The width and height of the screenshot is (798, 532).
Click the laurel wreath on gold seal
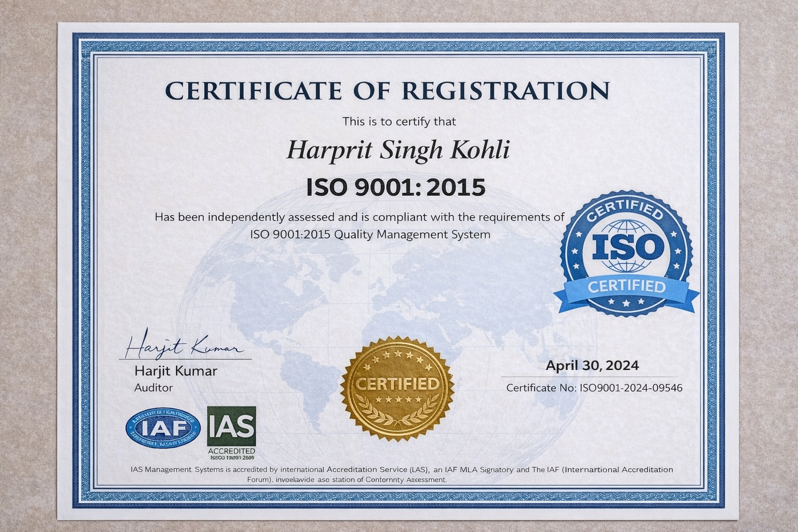point(396,416)
